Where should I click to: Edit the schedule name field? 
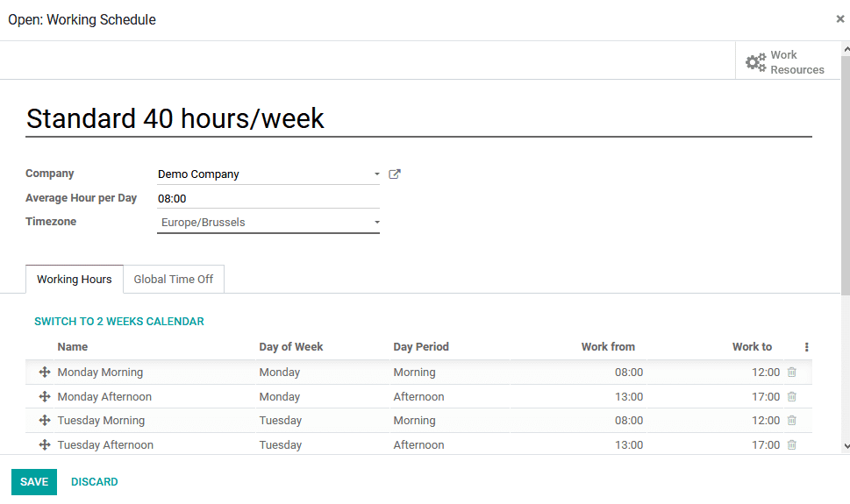click(x=418, y=118)
